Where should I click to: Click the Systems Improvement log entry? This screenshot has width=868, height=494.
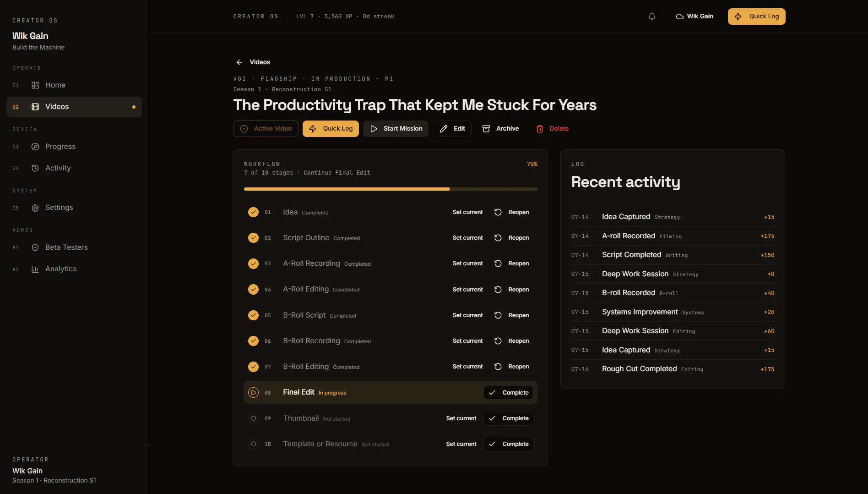pyautogui.click(x=673, y=312)
